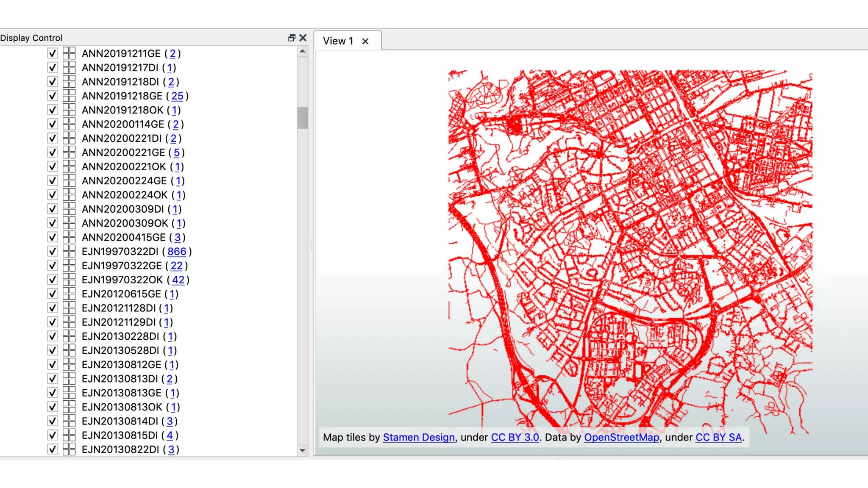Click grid icon beside ANN20191218GE
This screenshot has width=868, height=488.
[69, 96]
